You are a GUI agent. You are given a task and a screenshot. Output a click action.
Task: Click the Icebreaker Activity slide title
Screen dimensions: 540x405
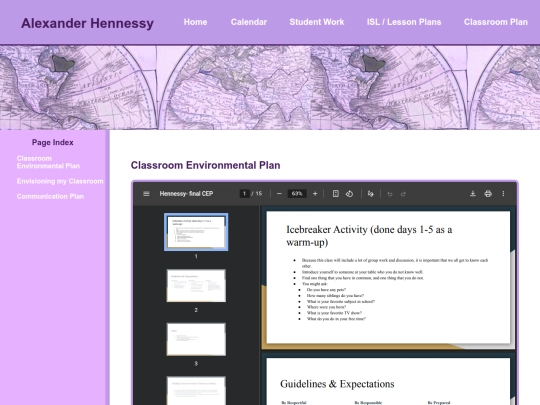[x=369, y=236]
